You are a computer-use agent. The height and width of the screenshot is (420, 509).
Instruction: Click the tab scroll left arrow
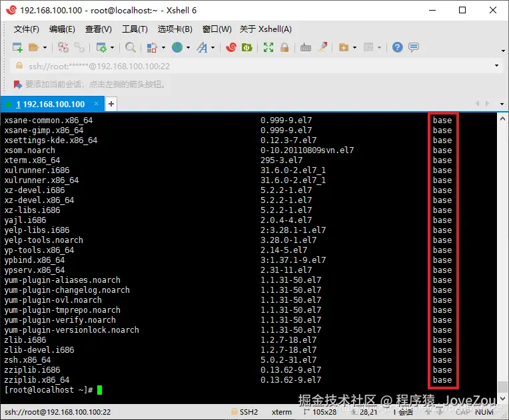click(x=478, y=103)
